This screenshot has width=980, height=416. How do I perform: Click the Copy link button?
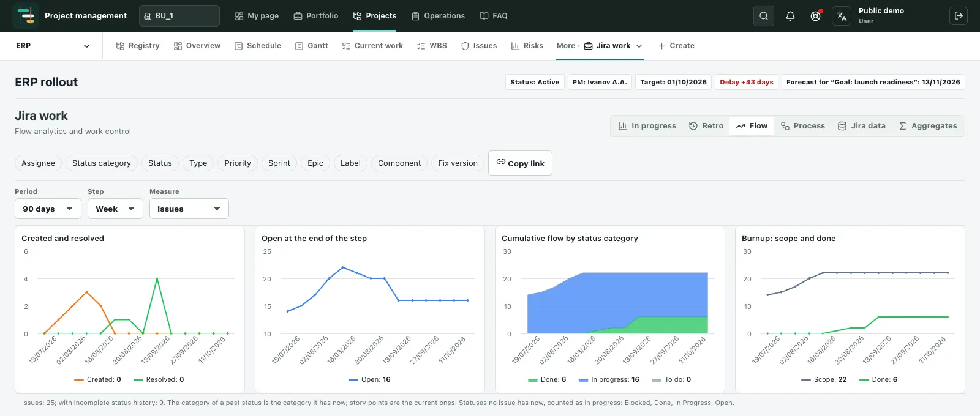520,163
